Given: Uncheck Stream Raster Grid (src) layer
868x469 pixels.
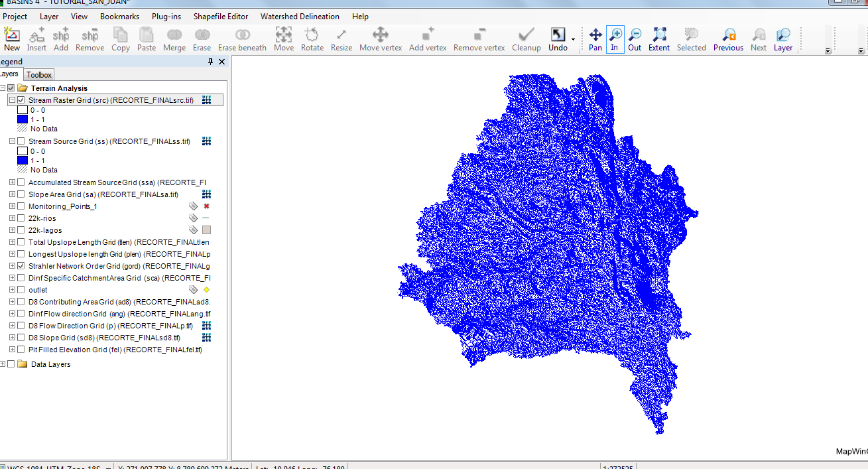Looking at the screenshot, I should tap(21, 100).
